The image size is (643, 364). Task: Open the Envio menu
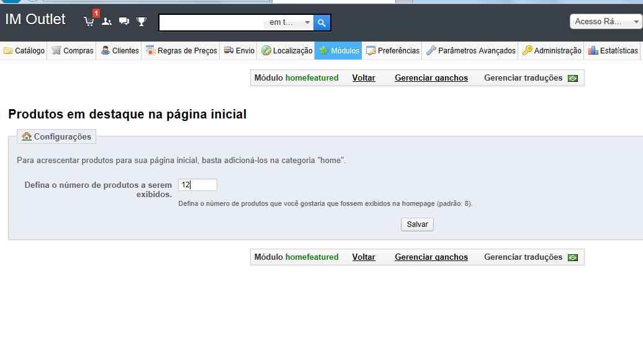point(239,50)
